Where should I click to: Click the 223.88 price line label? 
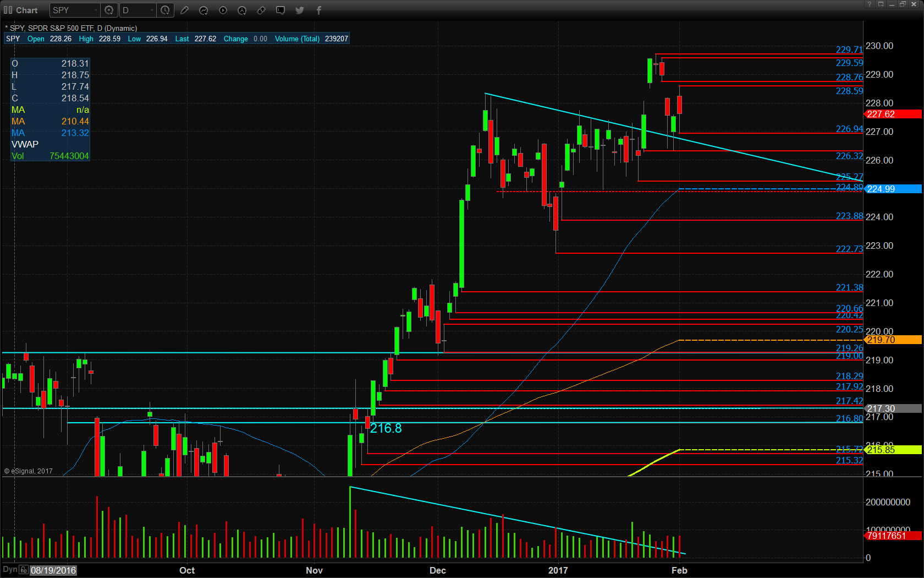coord(850,216)
